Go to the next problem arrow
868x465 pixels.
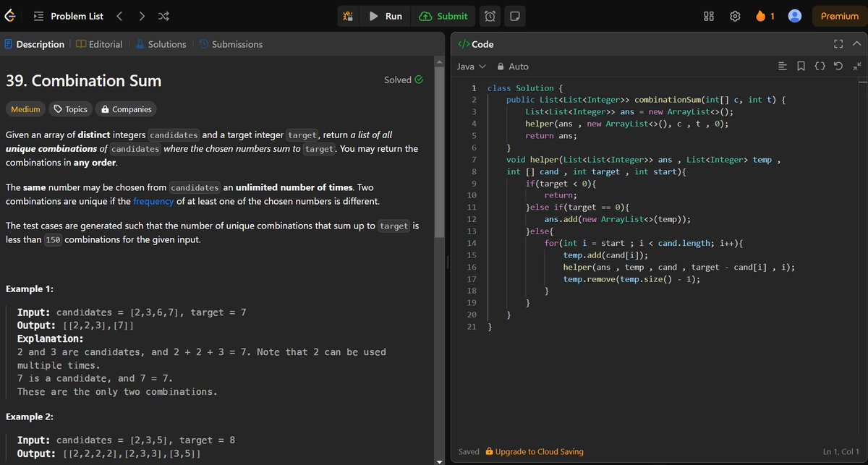(142, 16)
